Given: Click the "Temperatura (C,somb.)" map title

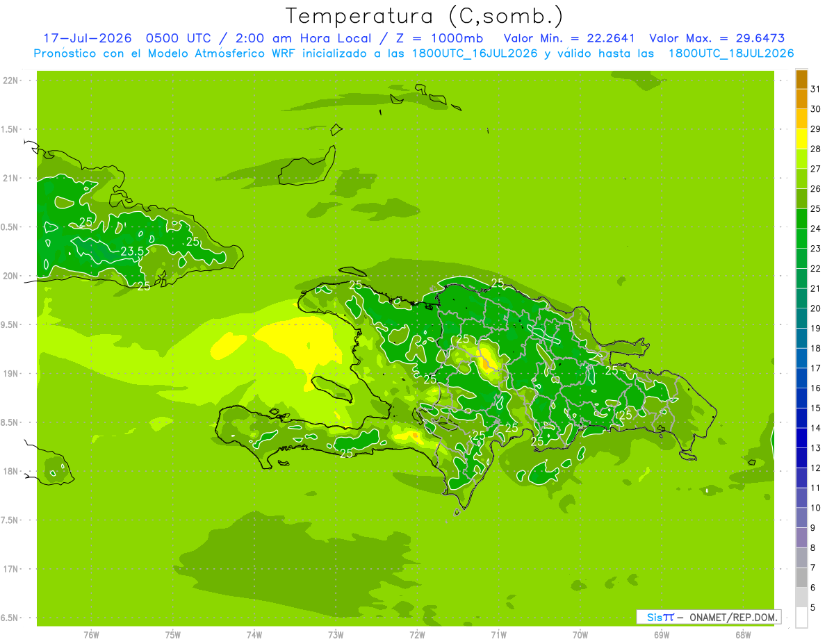Looking at the screenshot, I should pos(423,15).
